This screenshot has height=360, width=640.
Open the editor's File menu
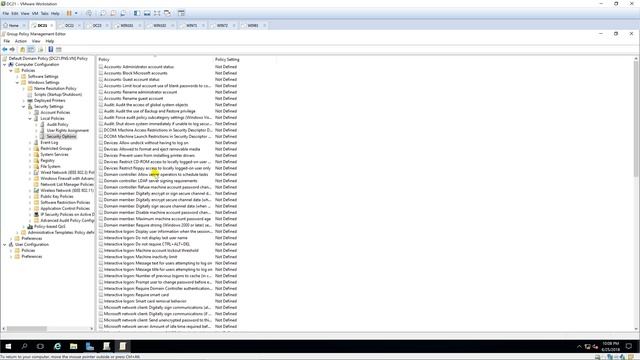click(x=7, y=41)
